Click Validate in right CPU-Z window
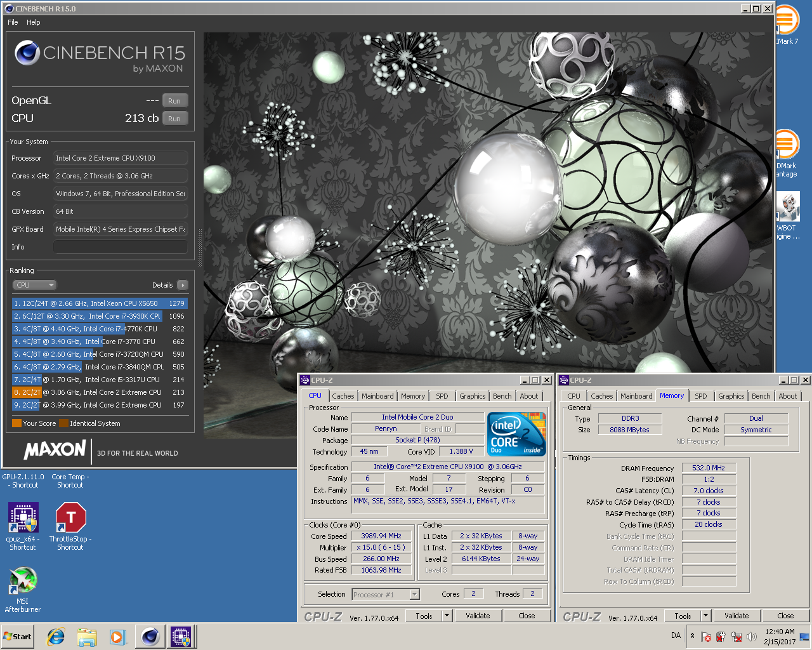The height and width of the screenshot is (650, 812). (737, 616)
